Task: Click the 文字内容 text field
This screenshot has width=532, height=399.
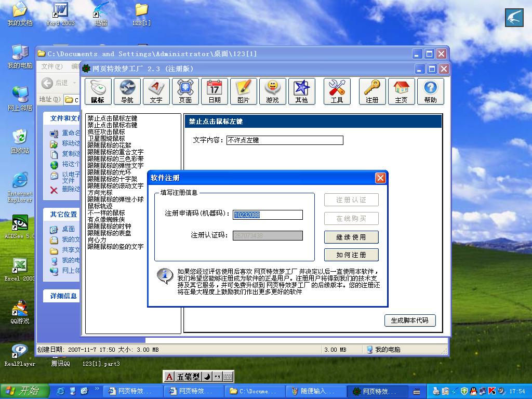Action: click(x=285, y=140)
